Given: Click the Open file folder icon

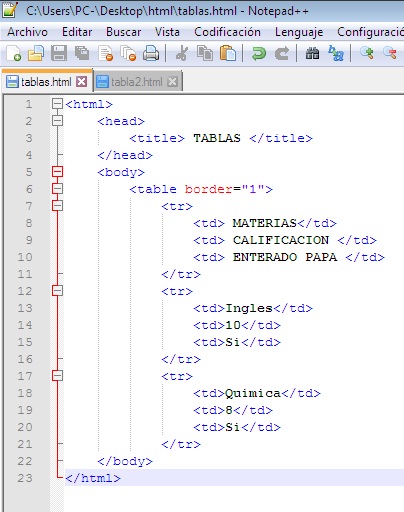Looking at the screenshot, I should coord(36,53).
